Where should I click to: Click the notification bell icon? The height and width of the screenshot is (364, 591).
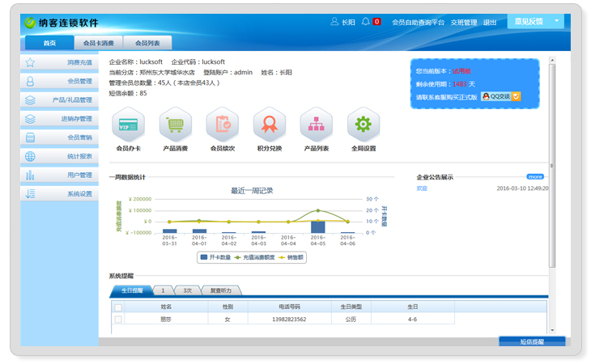pyautogui.click(x=366, y=22)
